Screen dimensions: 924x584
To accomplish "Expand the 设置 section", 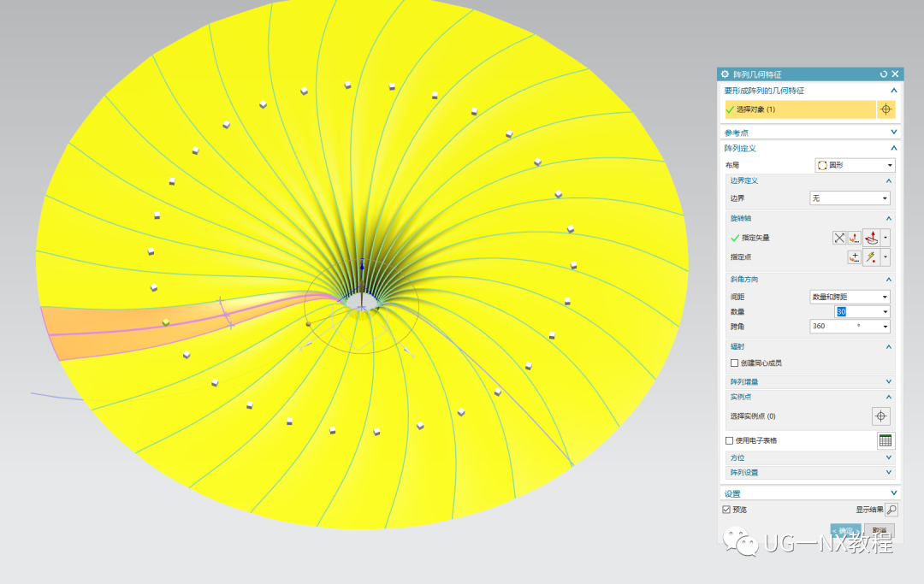I will (893, 493).
